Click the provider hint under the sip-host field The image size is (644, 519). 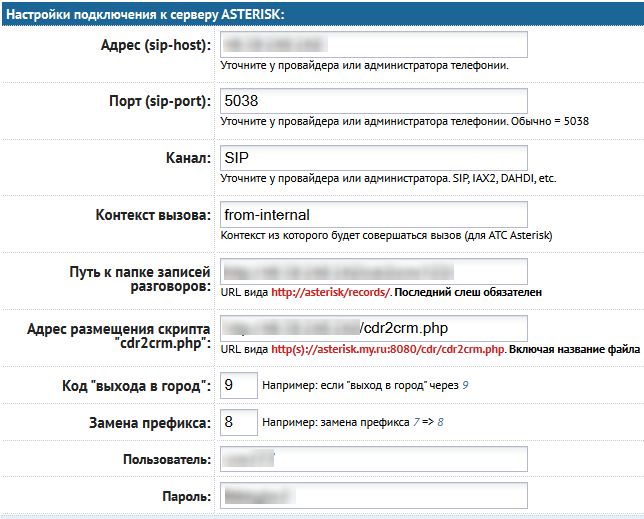[x=365, y=65]
